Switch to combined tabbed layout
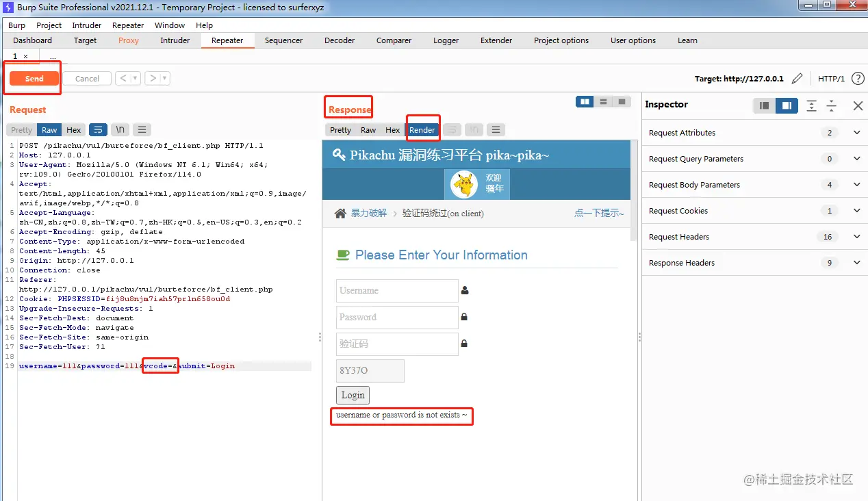This screenshot has width=868, height=501. [622, 102]
